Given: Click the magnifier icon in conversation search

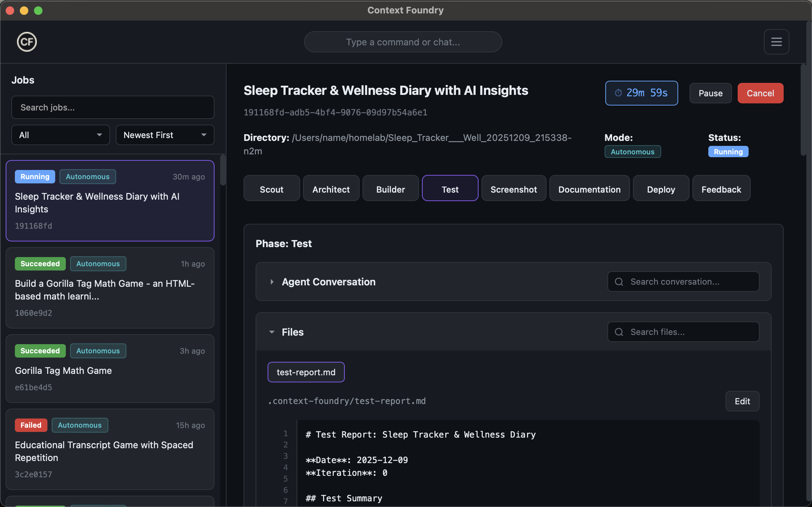Looking at the screenshot, I should click(x=618, y=281).
